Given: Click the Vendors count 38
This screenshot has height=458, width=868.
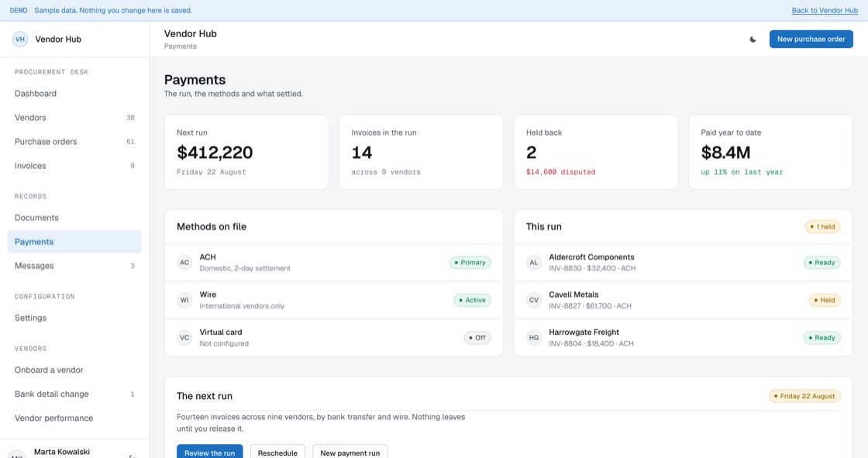Looking at the screenshot, I should point(131,118).
